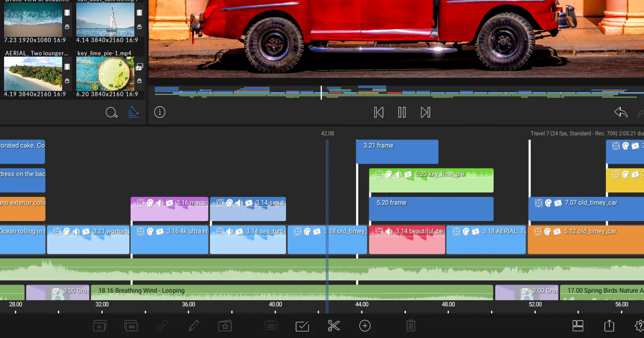Screen dimensions: 644x338
Task: Open the share/export icon
Action: tap(609, 326)
